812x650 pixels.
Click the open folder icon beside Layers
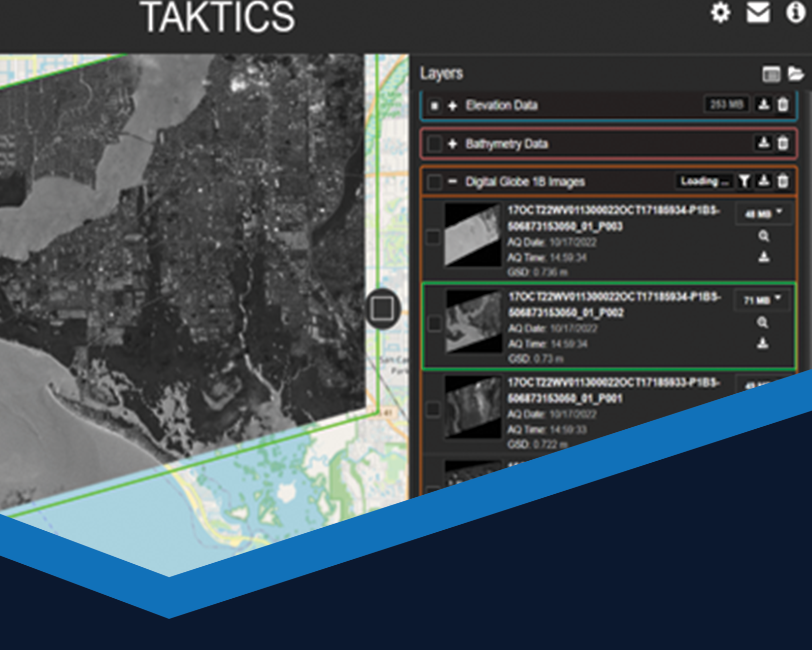[x=796, y=74]
